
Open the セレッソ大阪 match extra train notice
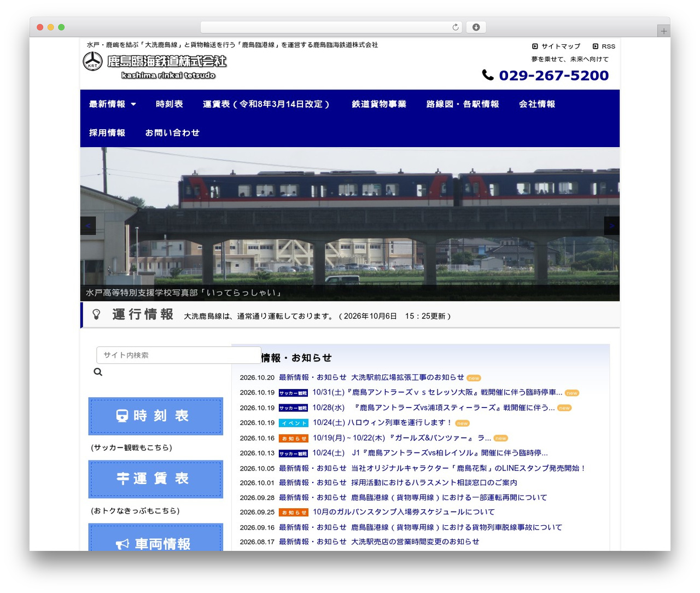point(437,392)
